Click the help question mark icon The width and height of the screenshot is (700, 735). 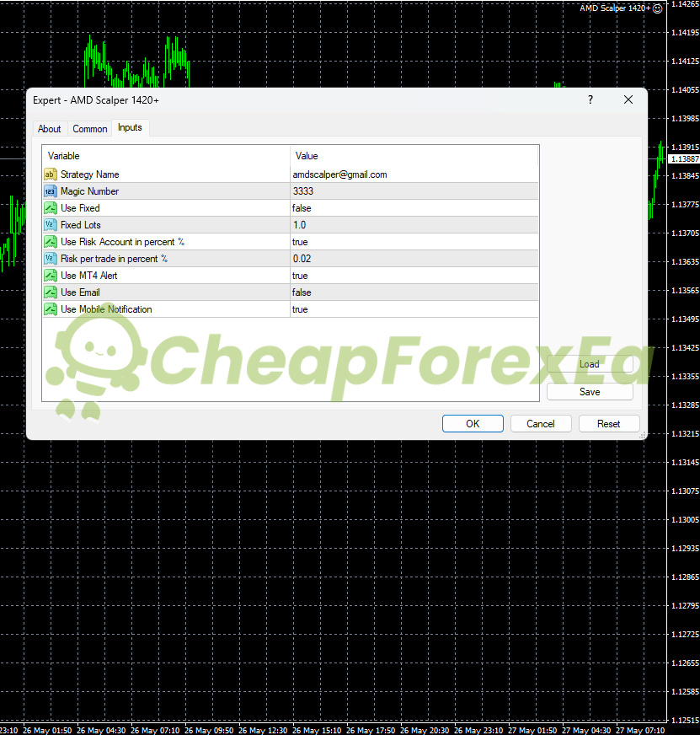[590, 99]
